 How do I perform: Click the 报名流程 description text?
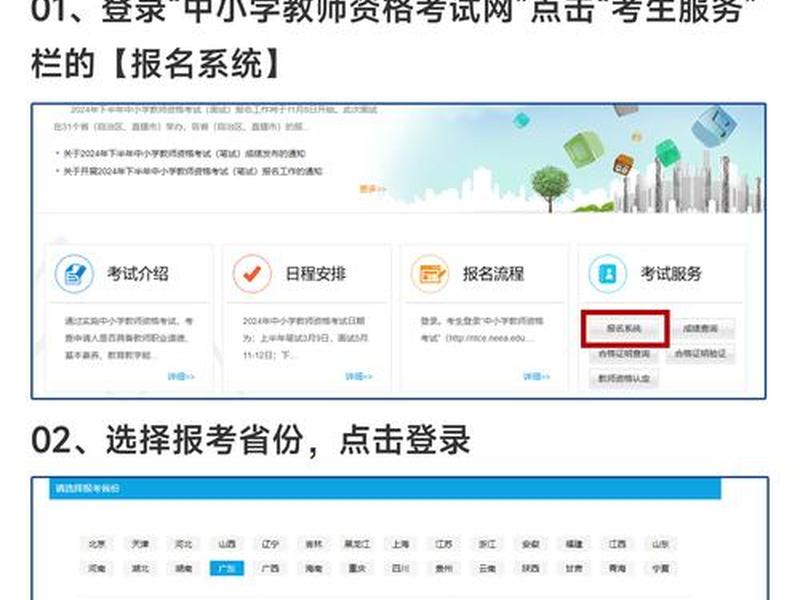pyautogui.click(x=482, y=330)
